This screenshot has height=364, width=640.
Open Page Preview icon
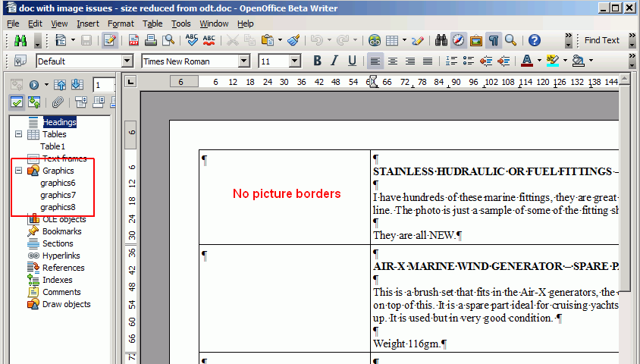click(168, 40)
